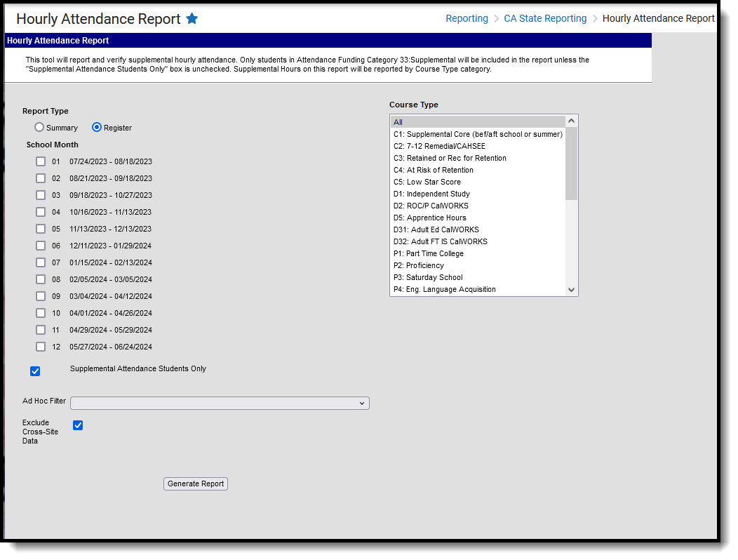The image size is (738, 560).
Task: Check school month 05 box
Action: (x=41, y=229)
